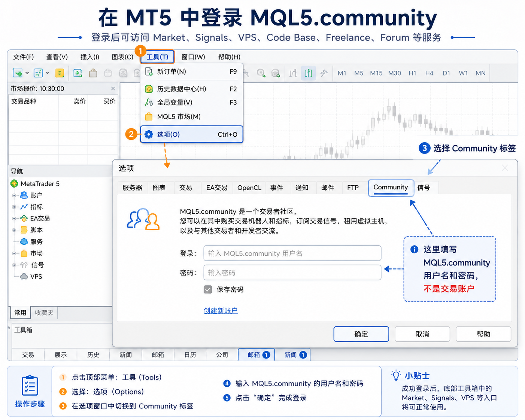Screen dimensions: 525x420
Task: Open the 图表(C) menu
Action: coord(122,57)
